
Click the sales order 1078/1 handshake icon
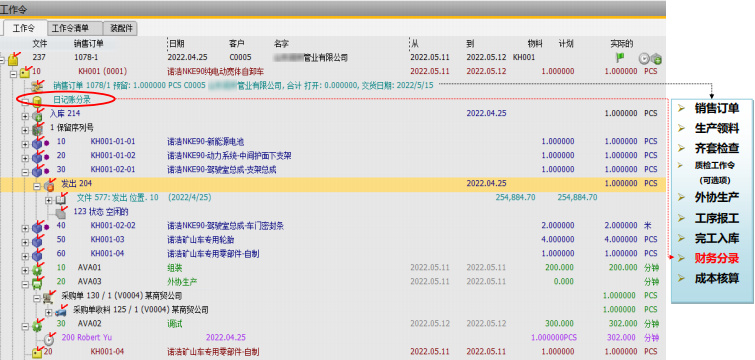[x=37, y=86]
